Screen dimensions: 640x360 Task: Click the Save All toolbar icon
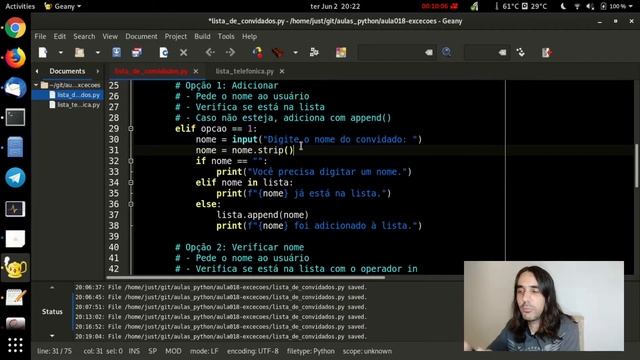137,52
